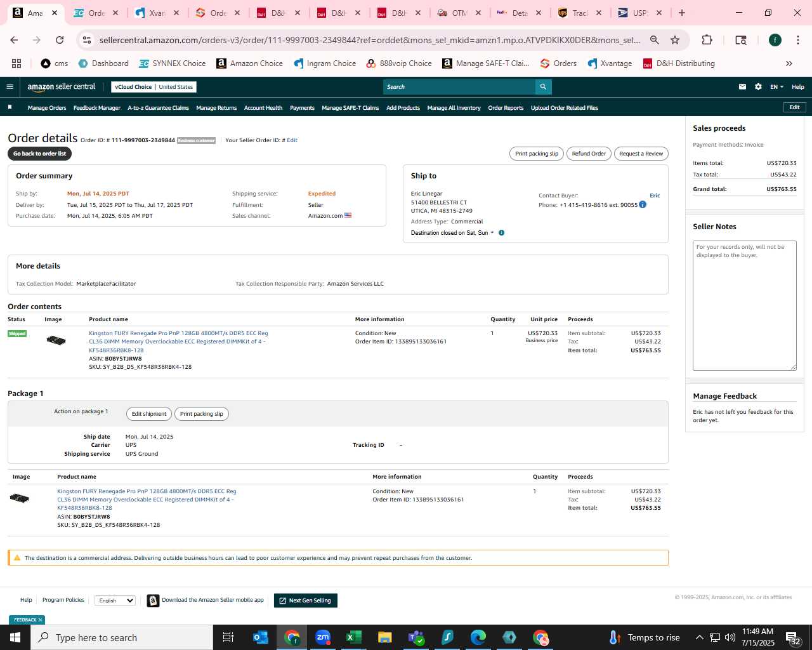Open Zoom from the taskbar
Screen dimensions: 812x650
click(x=323, y=637)
